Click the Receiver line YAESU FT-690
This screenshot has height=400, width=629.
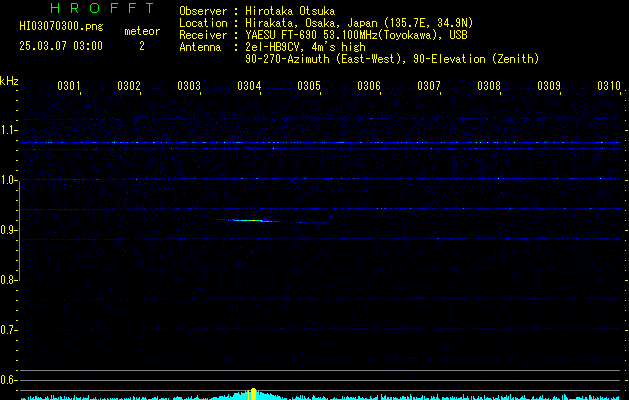pos(323,35)
